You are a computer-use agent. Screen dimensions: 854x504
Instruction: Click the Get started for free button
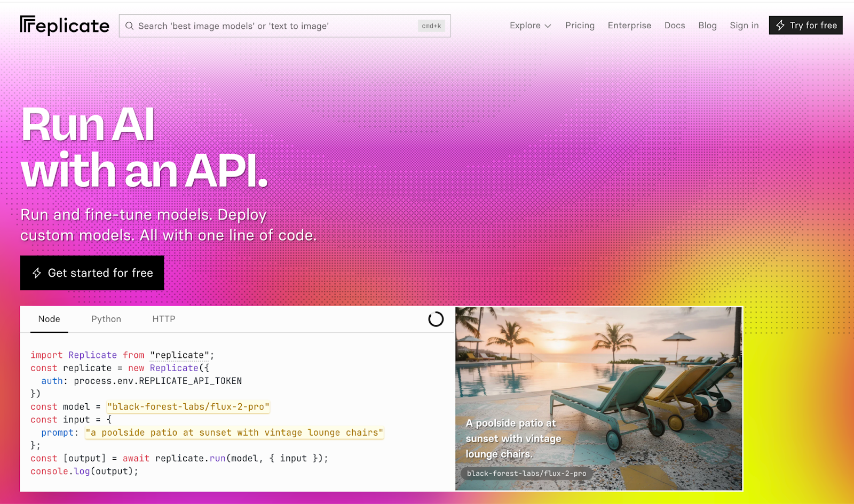(92, 273)
